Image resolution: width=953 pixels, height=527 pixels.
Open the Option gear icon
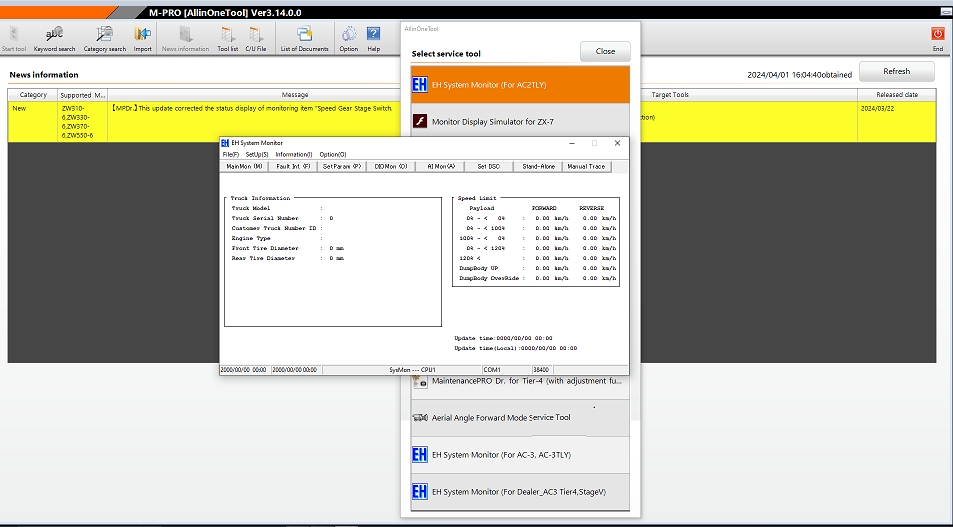[x=349, y=38]
